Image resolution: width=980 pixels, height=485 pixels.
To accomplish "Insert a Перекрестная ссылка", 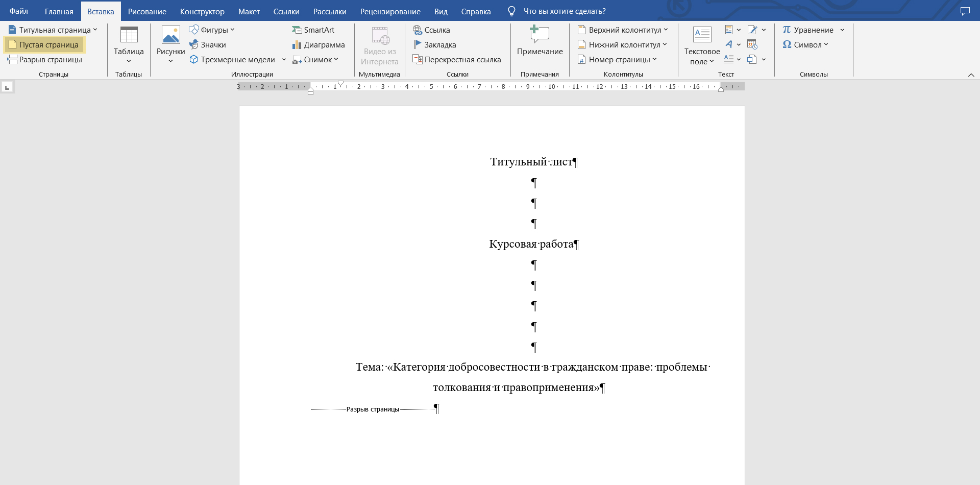I will [x=457, y=59].
